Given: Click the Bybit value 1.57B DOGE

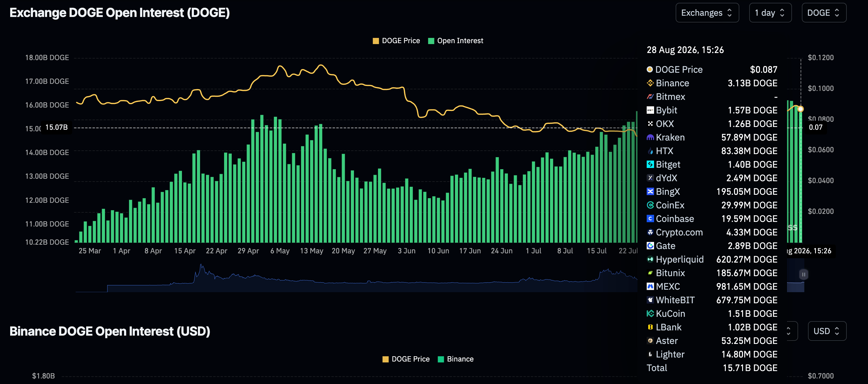Looking at the screenshot, I should click(x=753, y=110).
